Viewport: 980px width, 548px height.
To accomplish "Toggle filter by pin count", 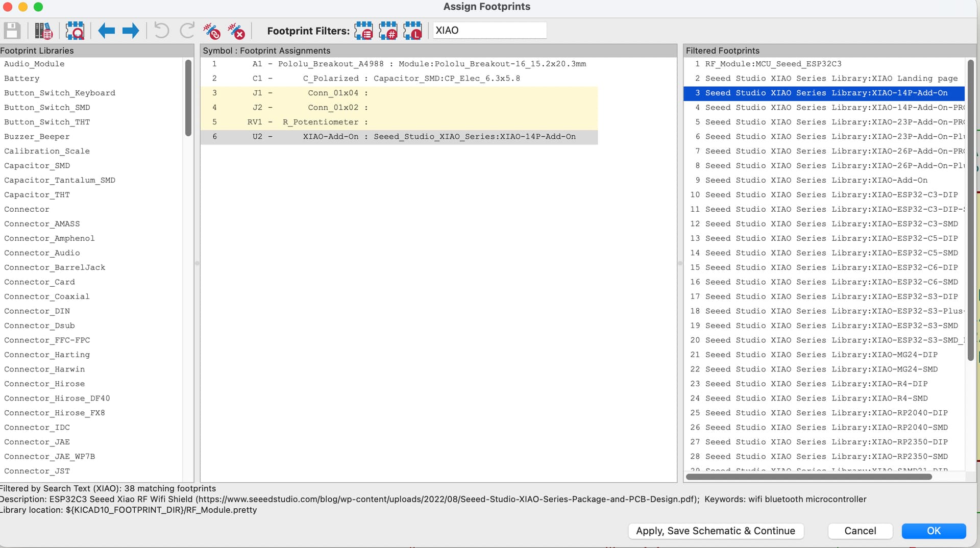I will [x=388, y=31].
